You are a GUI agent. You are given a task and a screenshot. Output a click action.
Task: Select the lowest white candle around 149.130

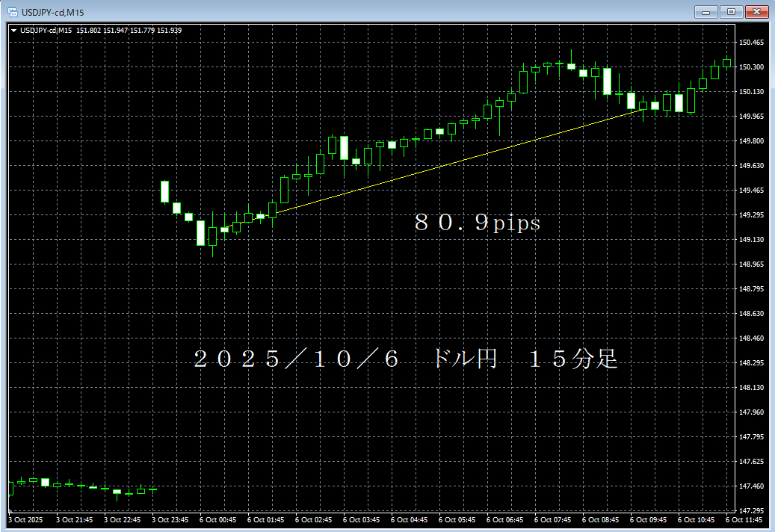(x=200, y=233)
